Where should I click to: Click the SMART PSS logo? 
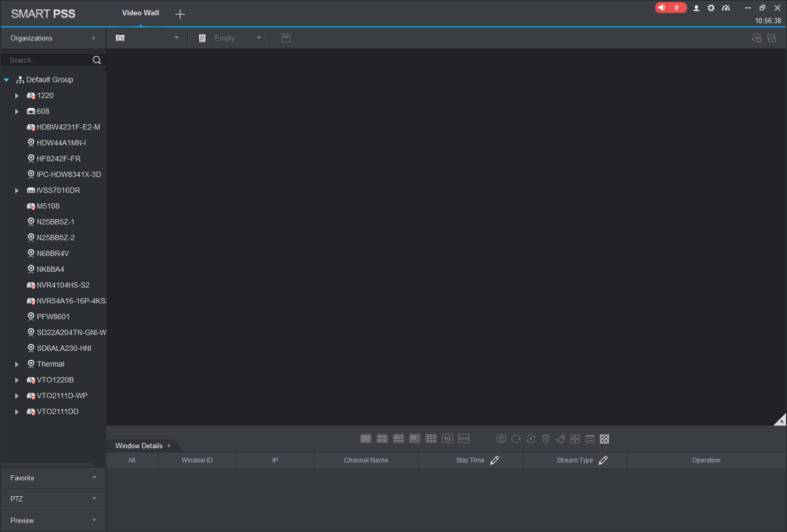coord(43,14)
